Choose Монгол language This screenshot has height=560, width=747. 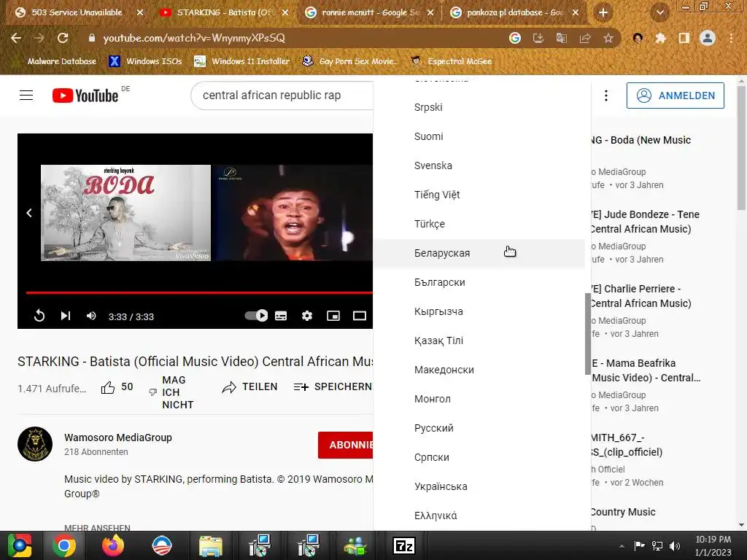pos(479,399)
